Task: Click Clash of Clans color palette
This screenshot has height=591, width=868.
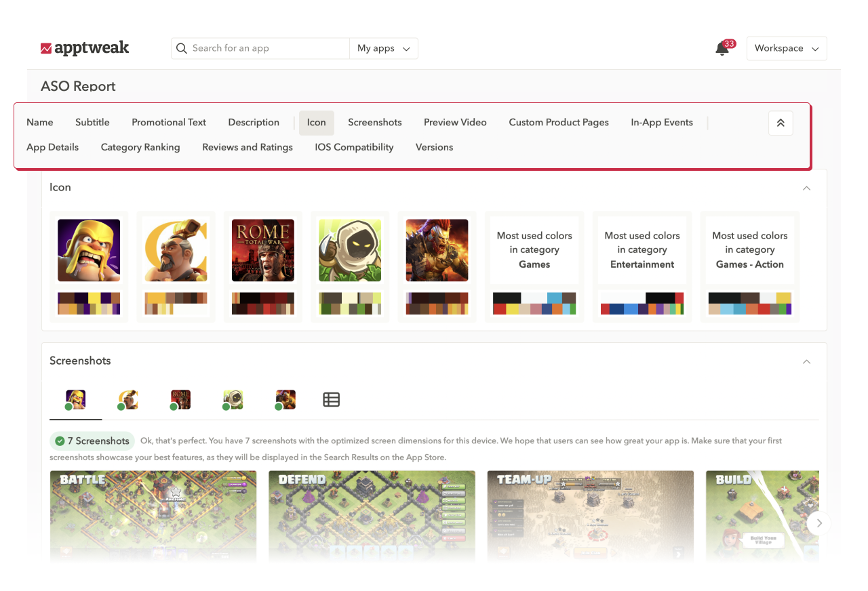Action: [x=89, y=304]
